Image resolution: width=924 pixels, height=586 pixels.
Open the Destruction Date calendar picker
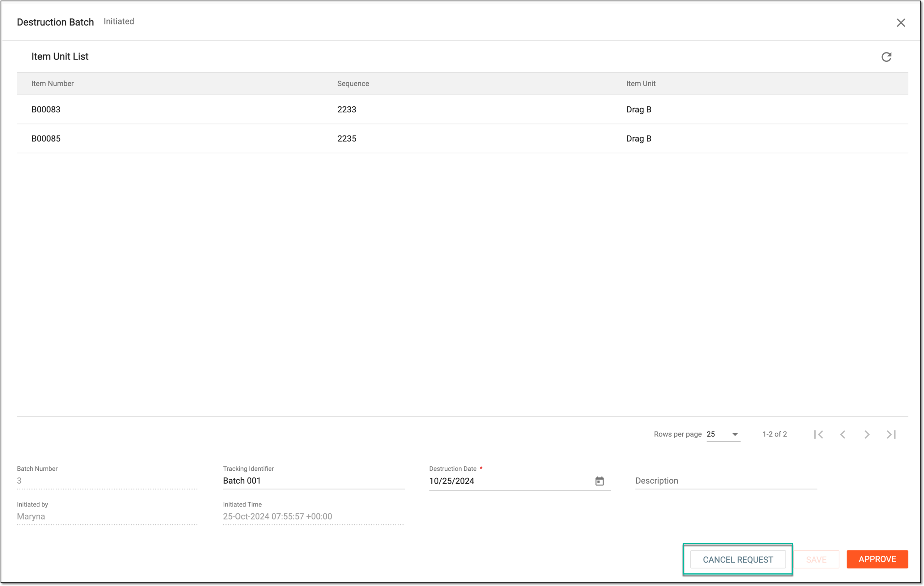(599, 481)
